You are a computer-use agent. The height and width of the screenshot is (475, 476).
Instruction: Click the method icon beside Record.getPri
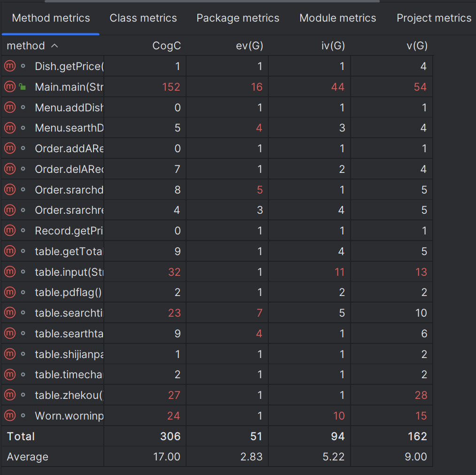tap(10, 230)
